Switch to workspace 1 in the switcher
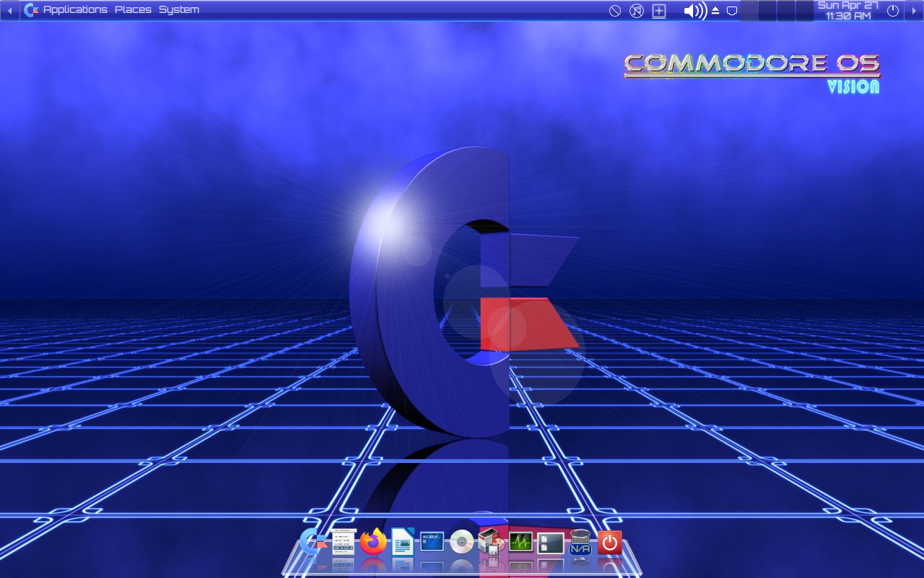Viewport: 924px width, 578px height. pos(749,10)
